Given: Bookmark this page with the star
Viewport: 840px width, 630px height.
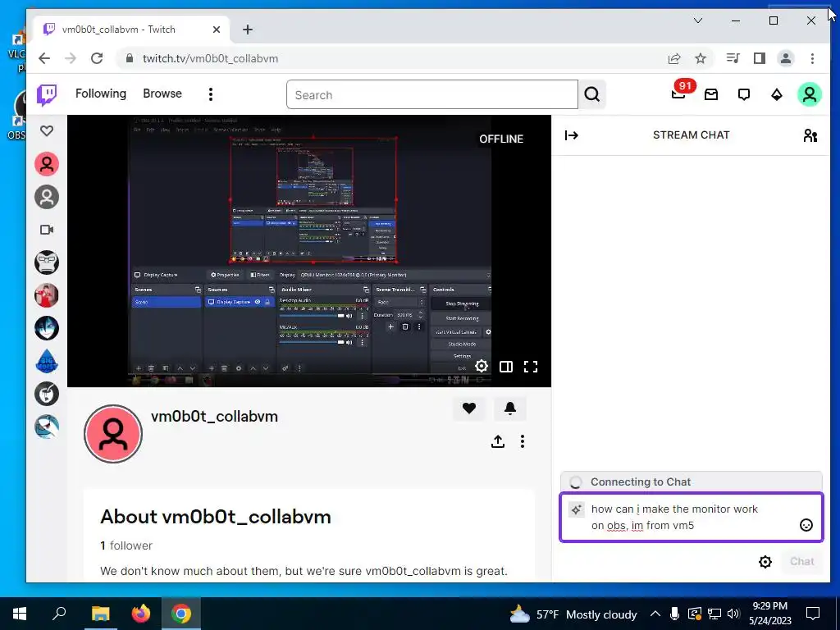Looking at the screenshot, I should 701,58.
